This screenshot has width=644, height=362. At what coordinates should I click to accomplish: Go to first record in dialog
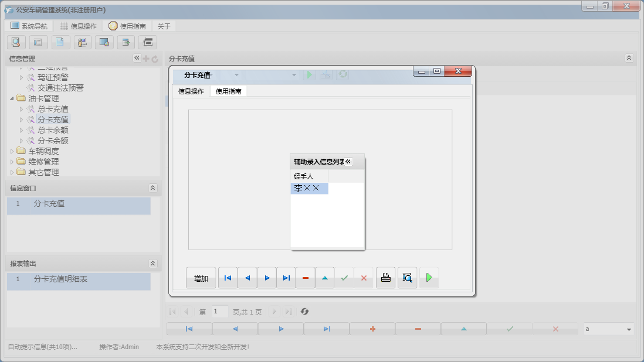coord(228,278)
